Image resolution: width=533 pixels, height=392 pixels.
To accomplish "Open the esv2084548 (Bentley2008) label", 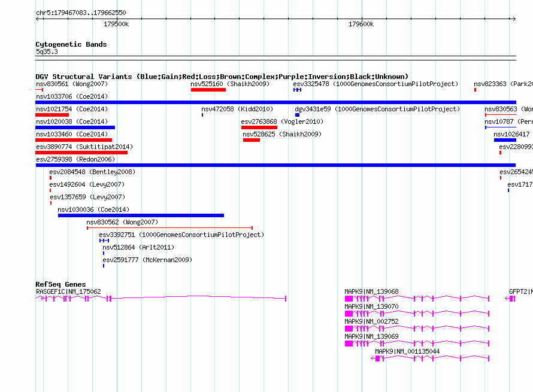I will click(x=92, y=172).
